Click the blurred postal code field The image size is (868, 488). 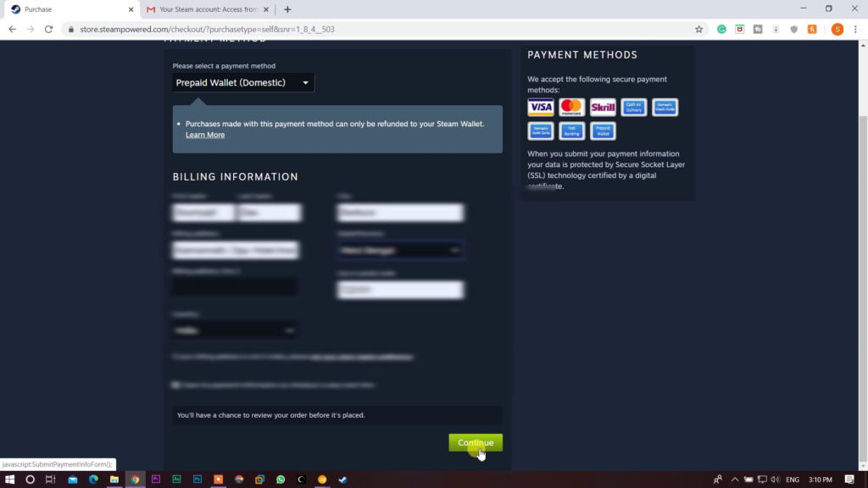(x=400, y=290)
